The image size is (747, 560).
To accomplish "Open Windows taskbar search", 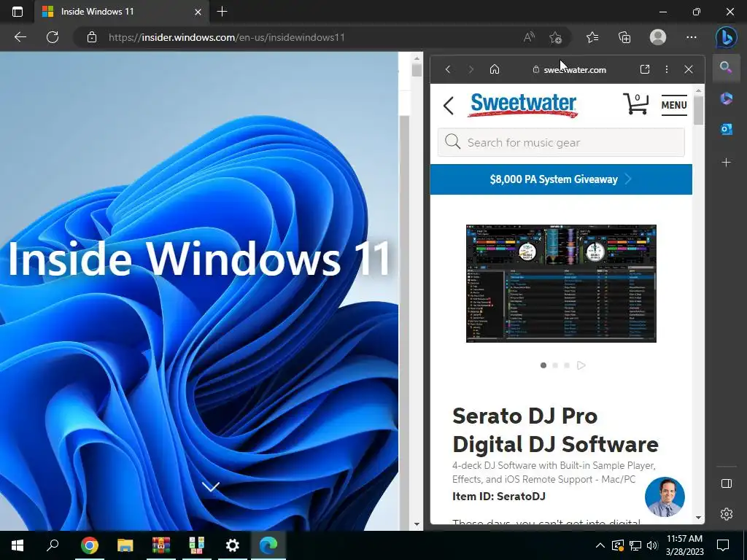I will pyautogui.click(x=53, y=545).
